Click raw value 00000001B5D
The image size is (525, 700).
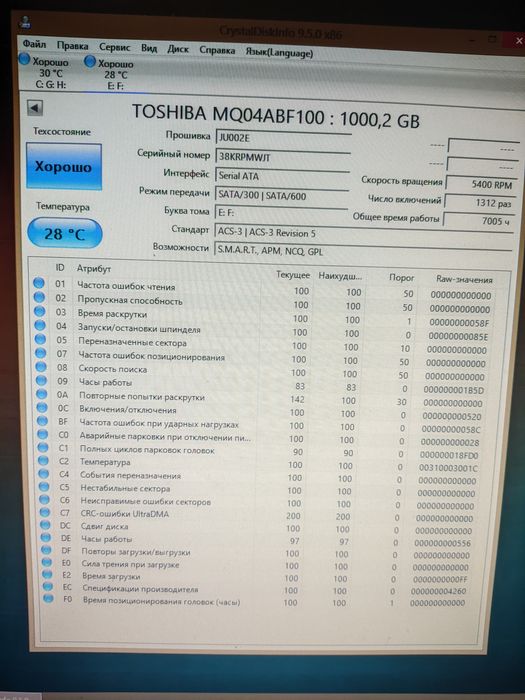[x=454, y=390]
